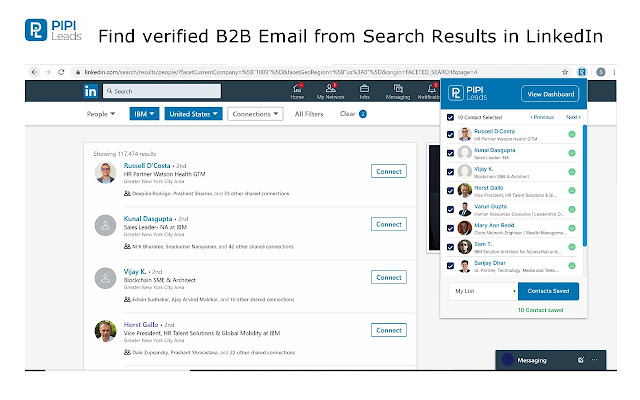The image size is (640, 400).
Task: Click Horst Gallo photo in search results
Action: (105, 331)
